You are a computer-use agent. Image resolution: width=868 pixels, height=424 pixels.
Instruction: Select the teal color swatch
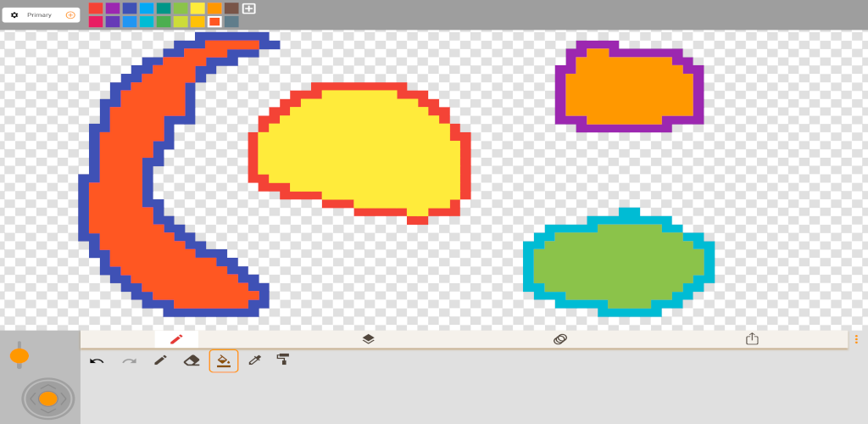[164, 8]
